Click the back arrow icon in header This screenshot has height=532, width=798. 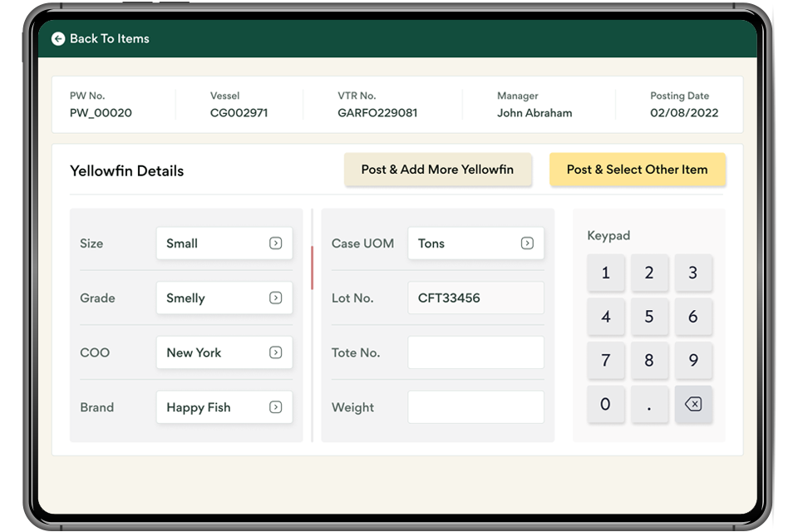58,39
